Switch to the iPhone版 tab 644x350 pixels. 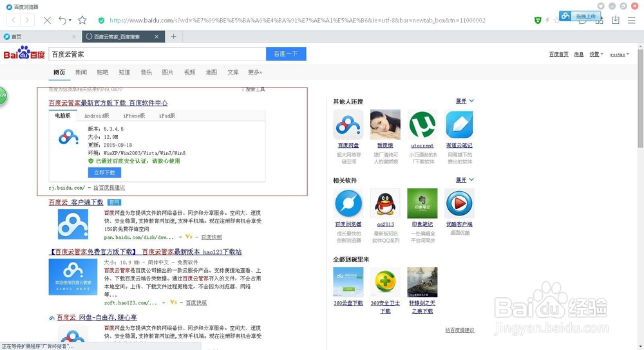tap(135, 116)
